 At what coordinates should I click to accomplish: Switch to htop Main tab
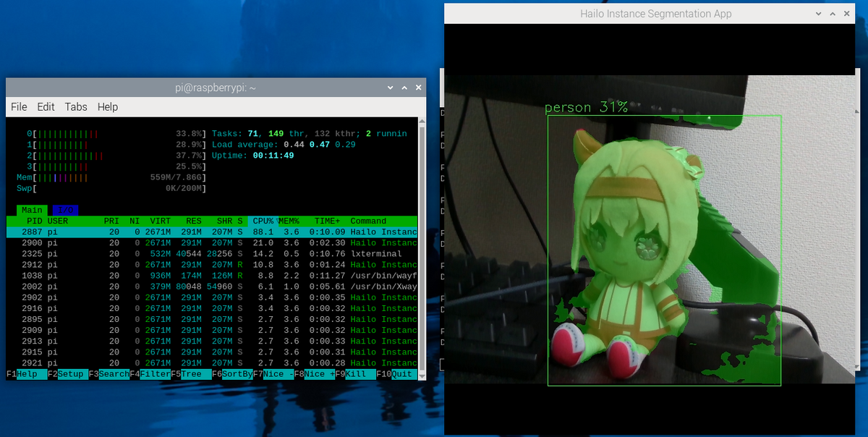[x=33, y=210]
